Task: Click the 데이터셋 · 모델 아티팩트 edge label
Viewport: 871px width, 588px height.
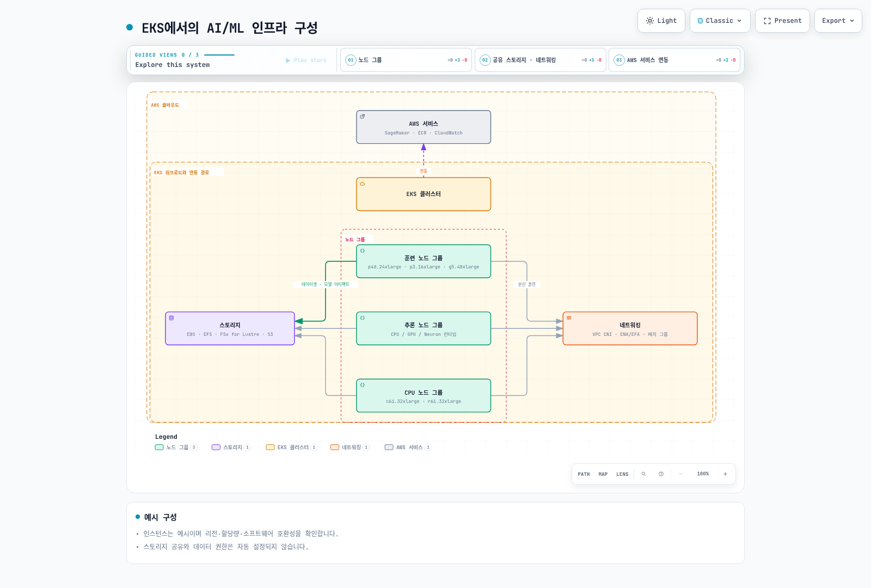Action: coord(326,284)
